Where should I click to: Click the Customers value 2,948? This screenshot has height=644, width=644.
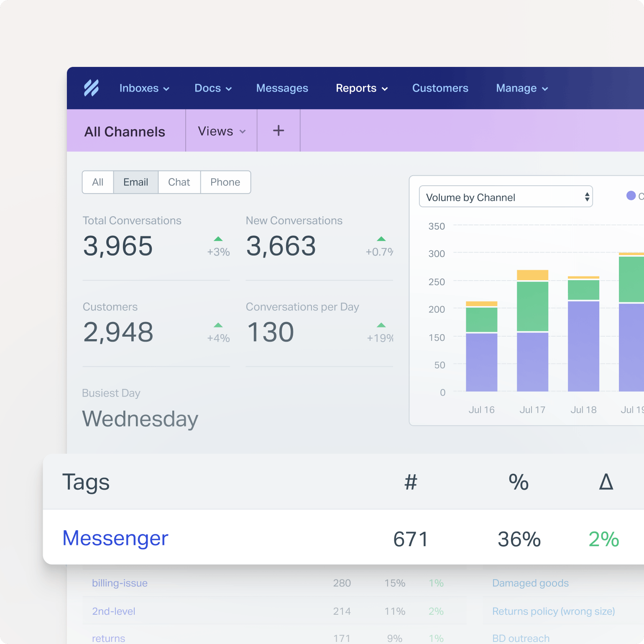click(118, 332)
